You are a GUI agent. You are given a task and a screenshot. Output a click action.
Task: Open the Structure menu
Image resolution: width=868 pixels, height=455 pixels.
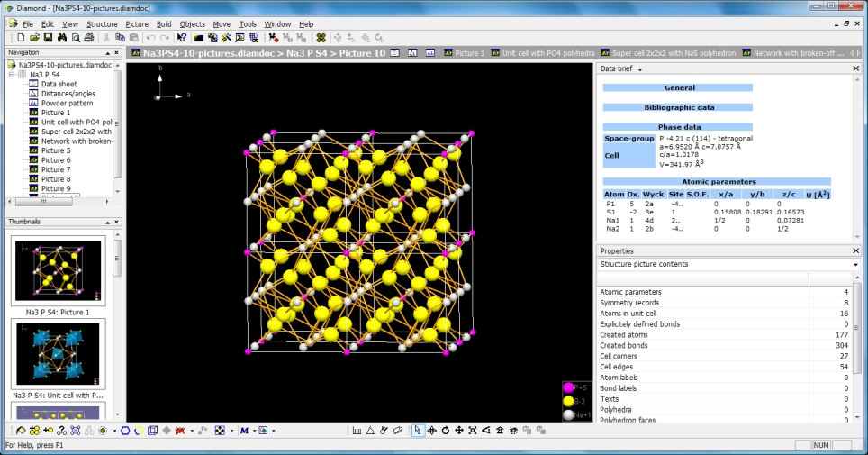pyautogui.click(x=102, y=23)
